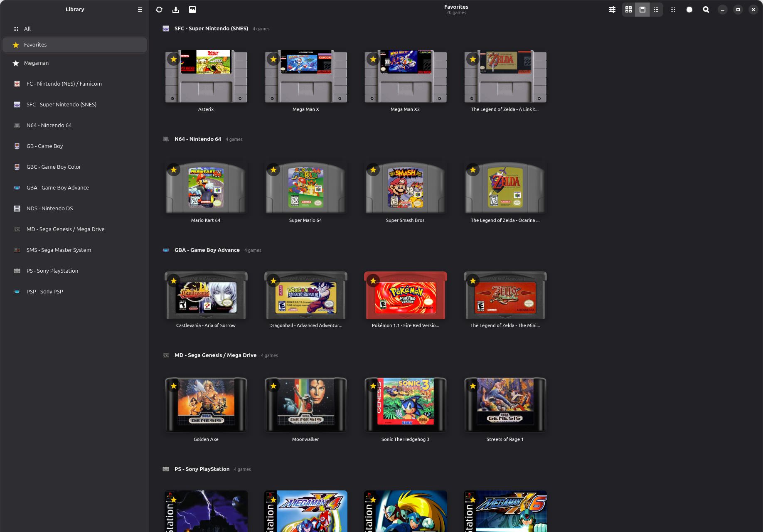Open Sonic The Hedgehog 3 cartridge
Image resolution: width=763 pixels, height=532 pixels.
click(405, 405)
